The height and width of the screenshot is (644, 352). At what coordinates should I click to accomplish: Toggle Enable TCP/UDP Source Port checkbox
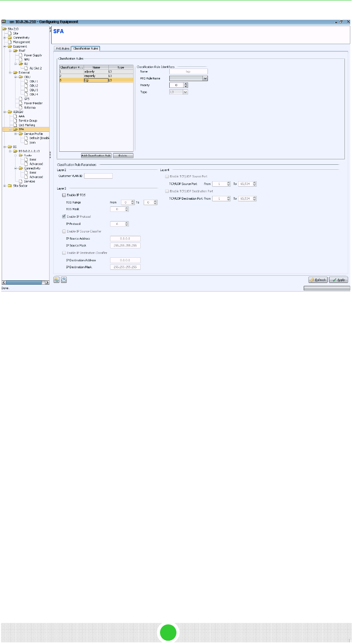pyautogui.click(x=167, y=177)
